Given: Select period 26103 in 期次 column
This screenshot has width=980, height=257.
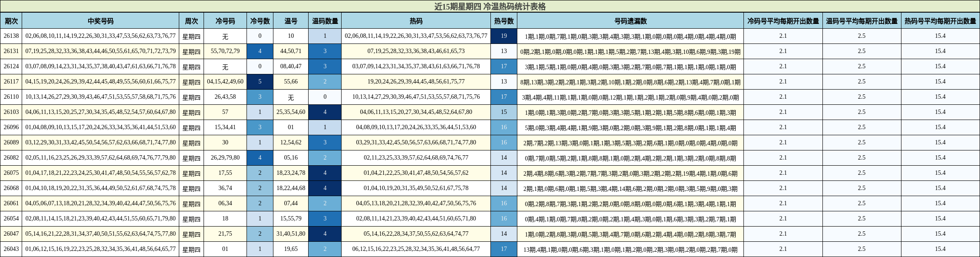Looking at the screenshot, I should 11,112.
